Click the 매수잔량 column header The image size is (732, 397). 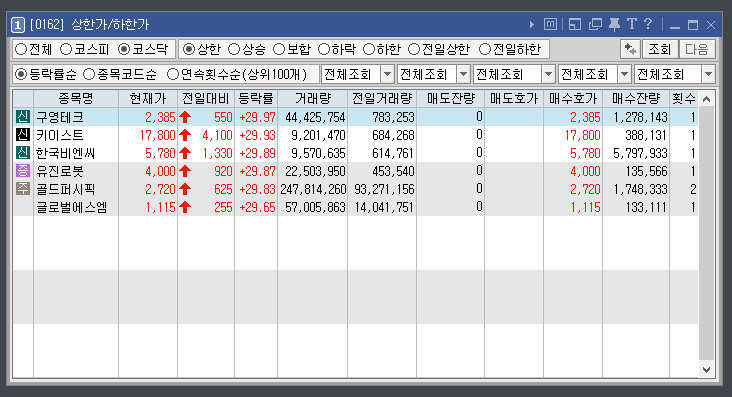click(636, 99)
